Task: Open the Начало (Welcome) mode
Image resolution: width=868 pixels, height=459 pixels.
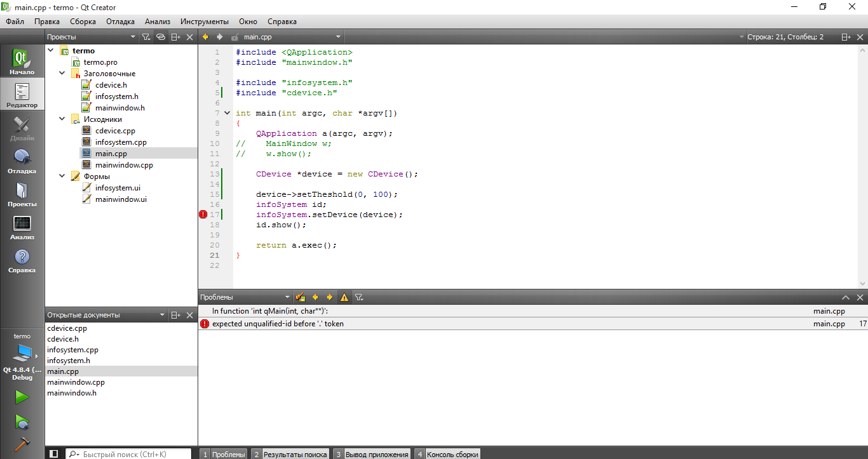Action: click(x=22, y=61)
